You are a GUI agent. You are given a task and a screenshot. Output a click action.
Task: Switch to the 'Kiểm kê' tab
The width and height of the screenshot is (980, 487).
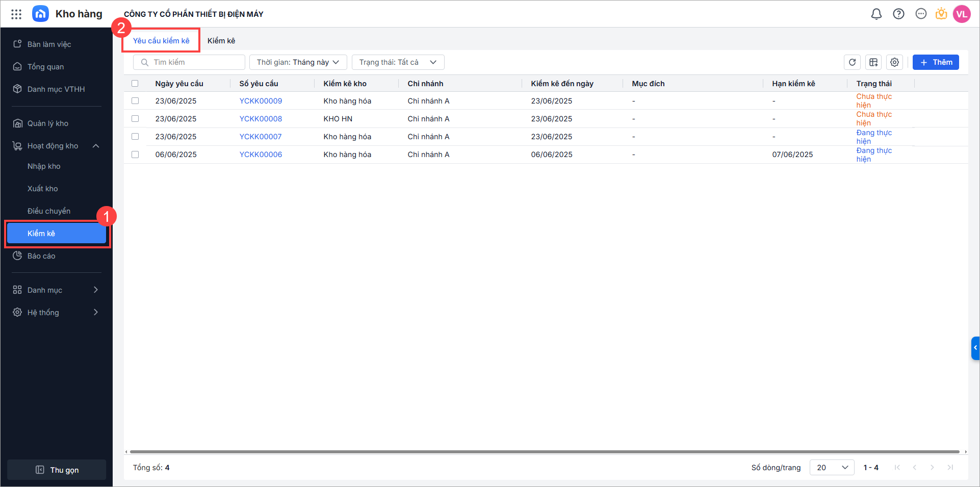(x=221, y=41)
